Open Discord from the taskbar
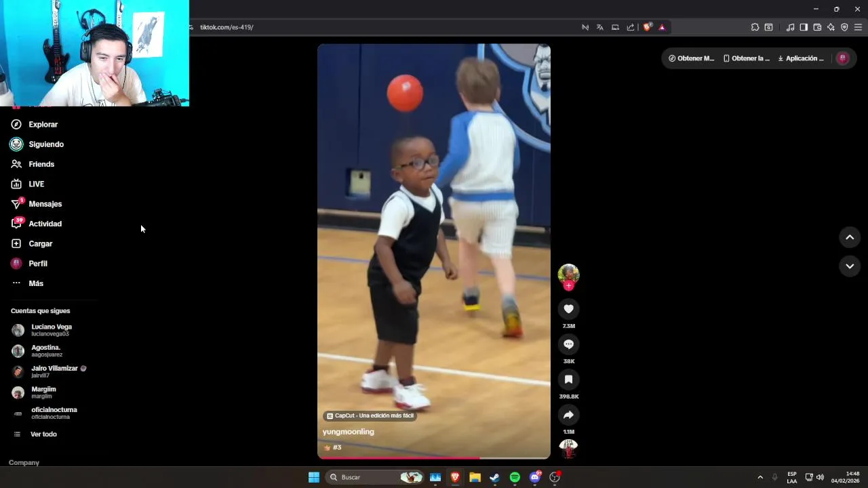Screen dimensions: 868x488 pyautogui.click(x=535, y=477)
